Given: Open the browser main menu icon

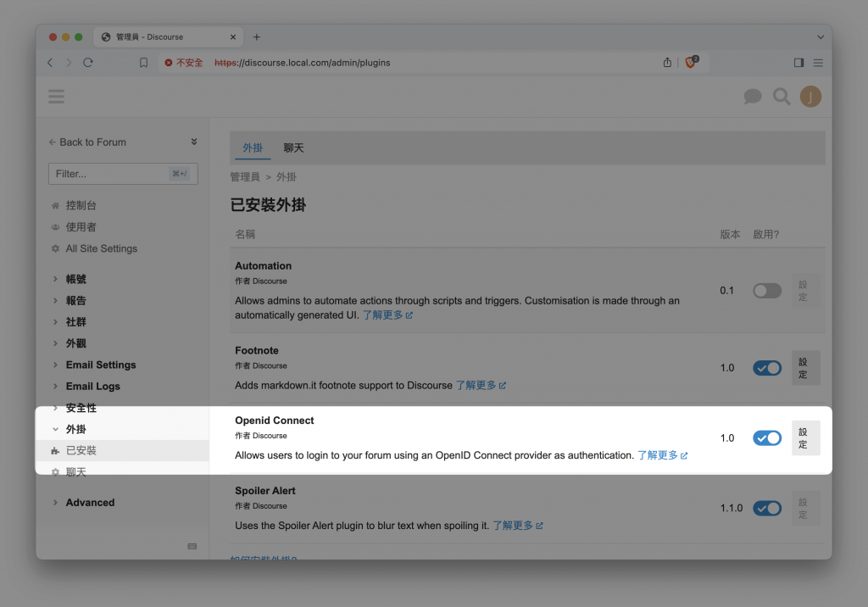Looking at the screenshot, I should point(818,63).
